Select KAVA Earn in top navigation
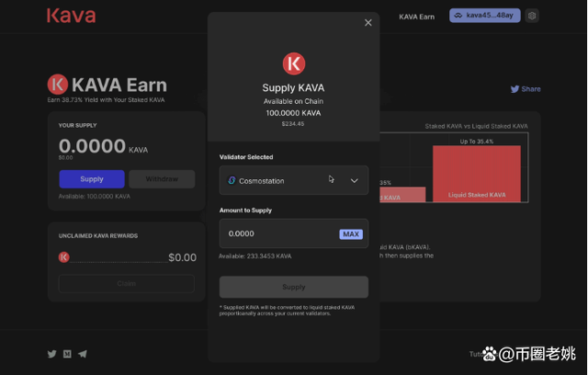This screenshot has width=588, height=375. [416, 17]
